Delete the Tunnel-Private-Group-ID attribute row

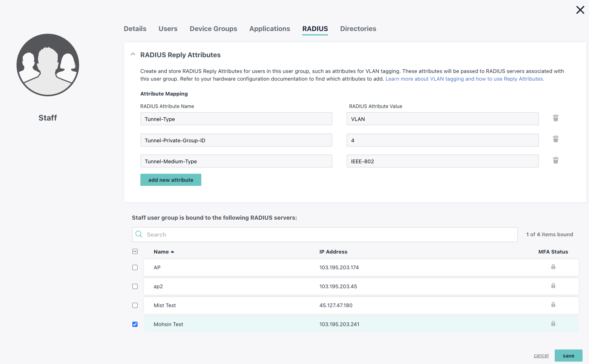(x=556, y=139)
